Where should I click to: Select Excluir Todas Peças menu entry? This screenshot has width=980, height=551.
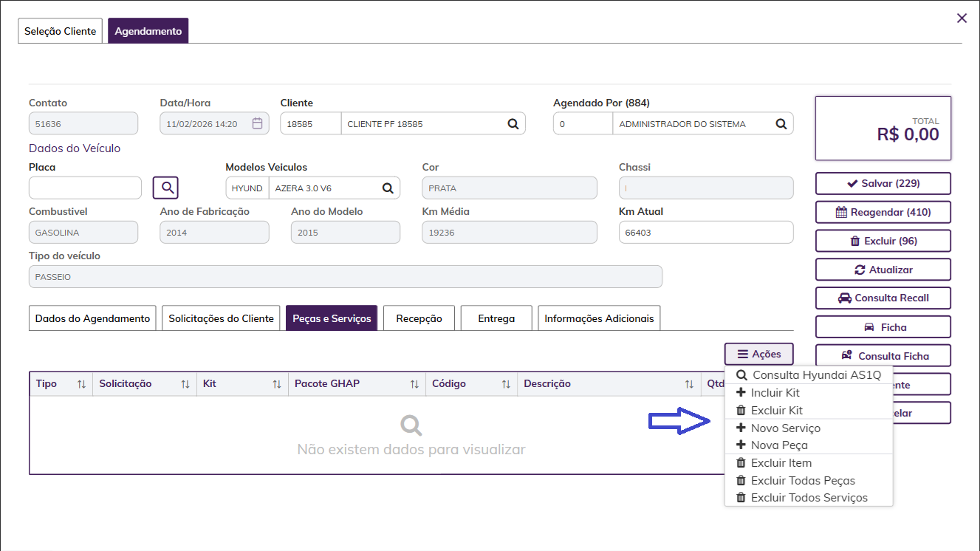(809, 481)
